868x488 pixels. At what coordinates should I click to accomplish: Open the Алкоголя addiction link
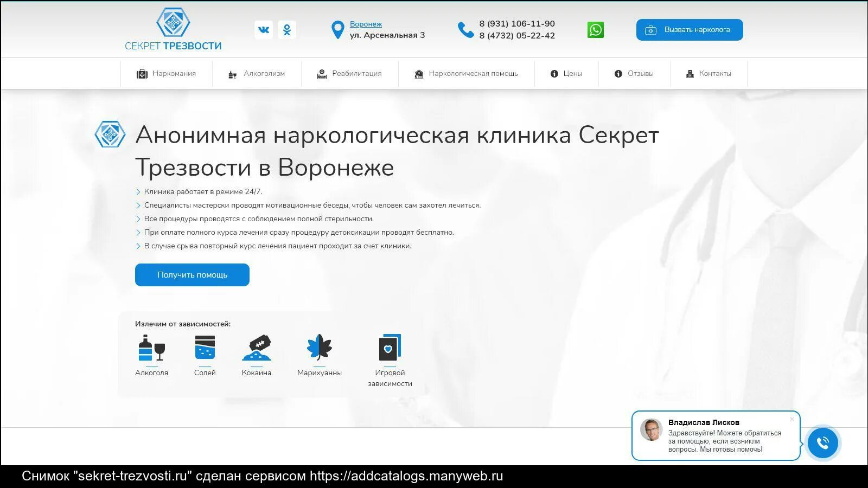[151, 373]
